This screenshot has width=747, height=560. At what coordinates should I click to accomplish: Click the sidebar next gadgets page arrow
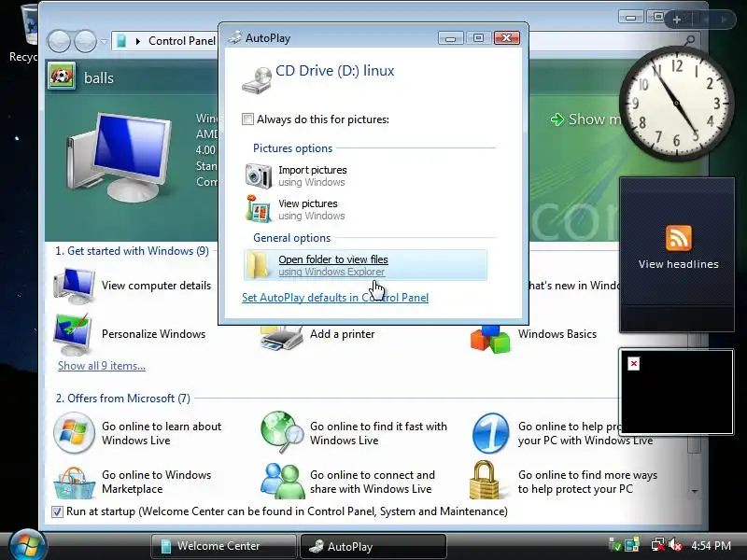pyautogui.click(x=724, y=20)
